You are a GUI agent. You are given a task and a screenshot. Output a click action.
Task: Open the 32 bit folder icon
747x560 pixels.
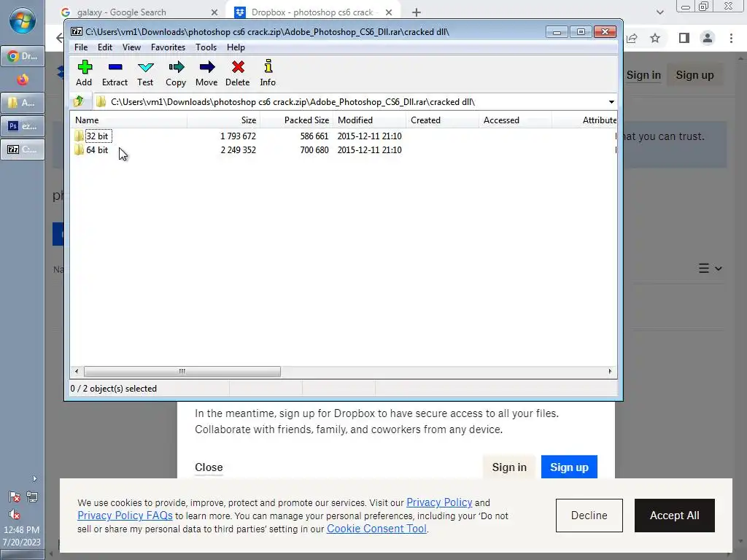pyautogui.click(x=79, y=136)
